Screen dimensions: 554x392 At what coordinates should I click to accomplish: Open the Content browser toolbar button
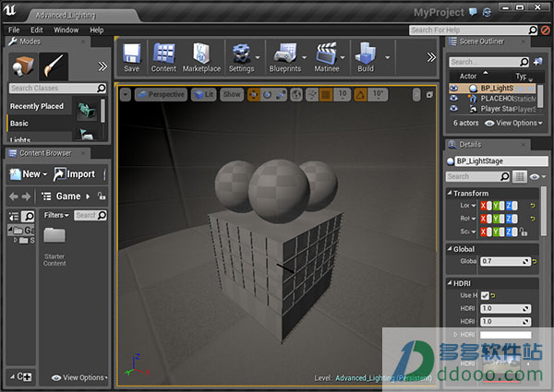(x=163, y=57)
